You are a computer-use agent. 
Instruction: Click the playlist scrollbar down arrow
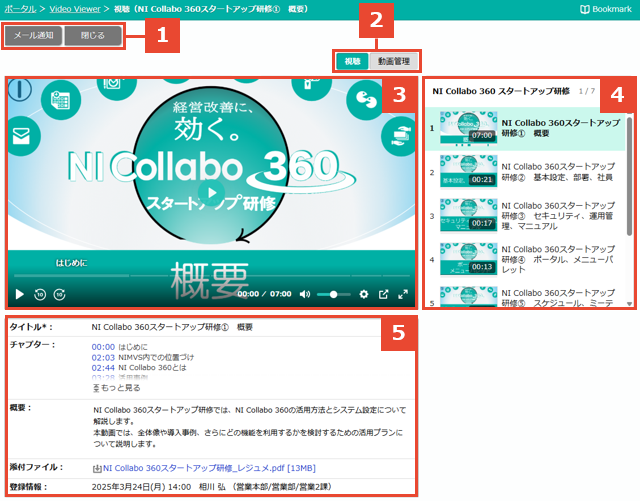click(629, 304)
